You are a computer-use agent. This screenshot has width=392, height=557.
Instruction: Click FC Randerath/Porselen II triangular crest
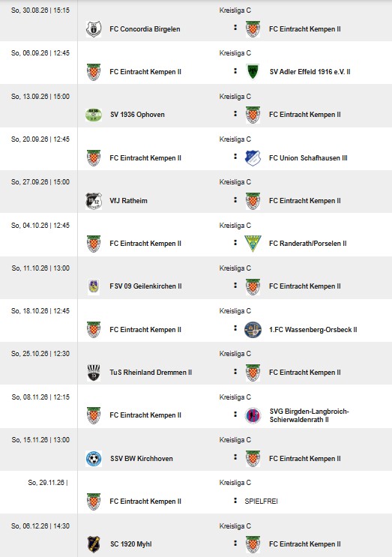click(253, 244)
